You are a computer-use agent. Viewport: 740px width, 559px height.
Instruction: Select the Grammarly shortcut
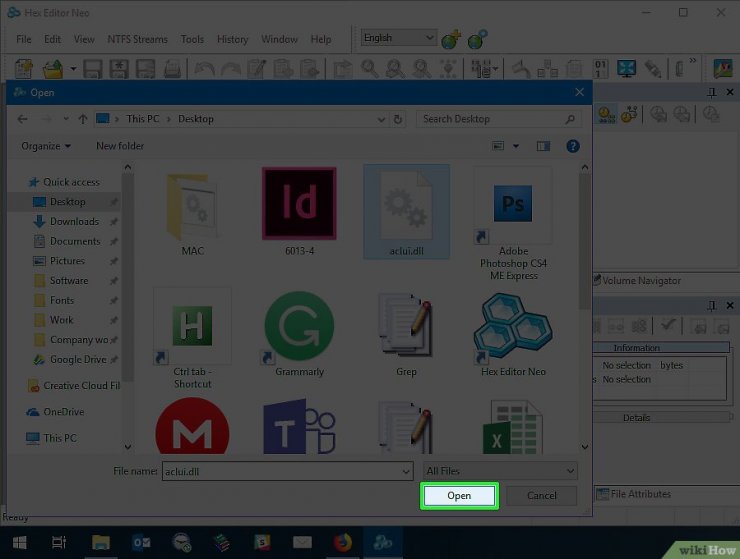[x=299, y=333]
